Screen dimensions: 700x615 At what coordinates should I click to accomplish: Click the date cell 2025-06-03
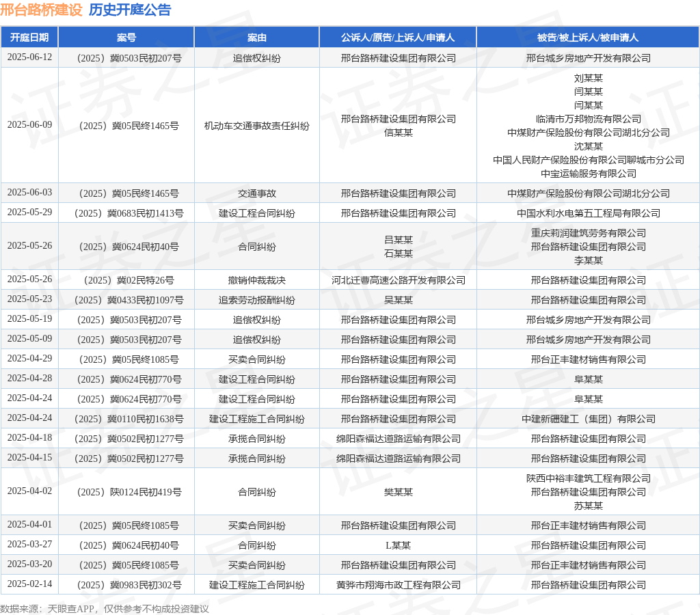point(29,192)
